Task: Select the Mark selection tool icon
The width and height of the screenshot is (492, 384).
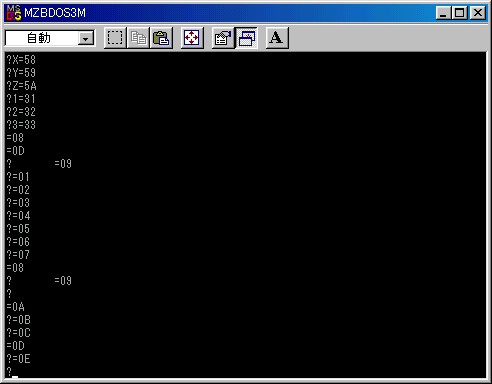Action: [115, 38]
